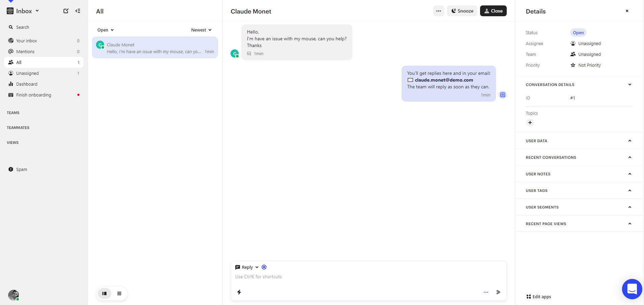Switch to list layout view
This screenshot has width=644, height=305.
point(119,293)
